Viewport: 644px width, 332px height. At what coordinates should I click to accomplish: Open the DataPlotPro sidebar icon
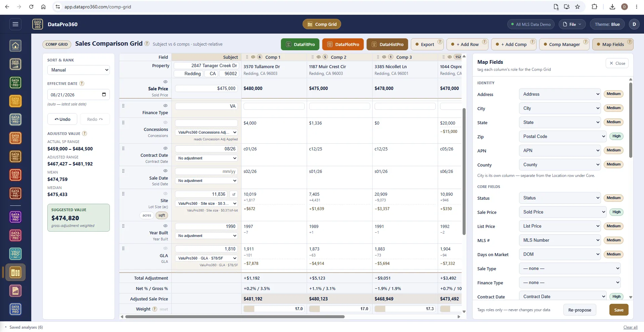15,138
